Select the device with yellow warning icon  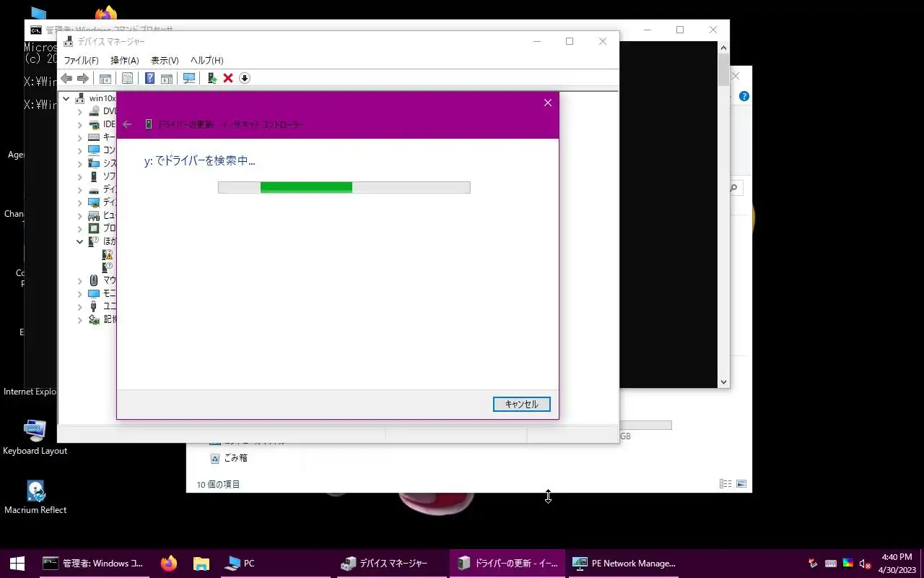click(108, 254)
